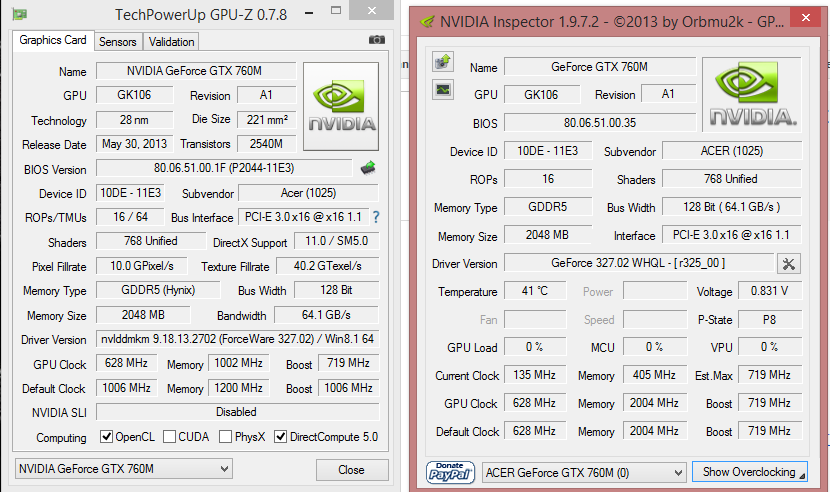Toggle the PhysX checkbox

225,437
